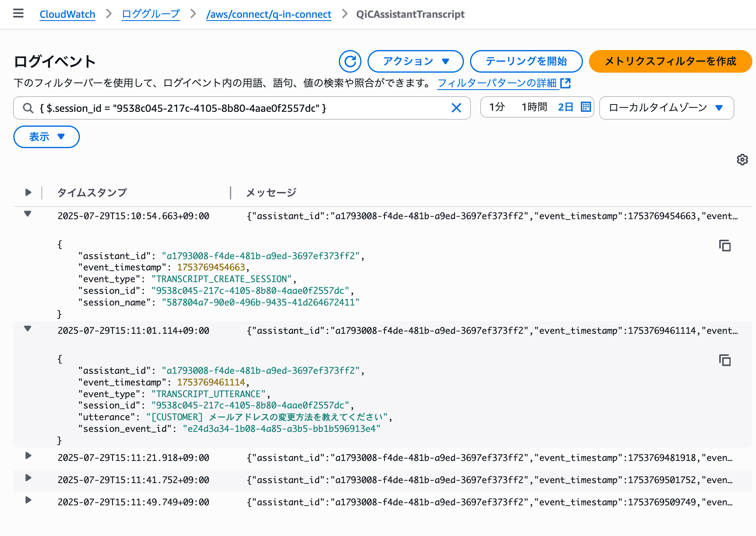Open the filter pattern details external link

pos(504,83)
